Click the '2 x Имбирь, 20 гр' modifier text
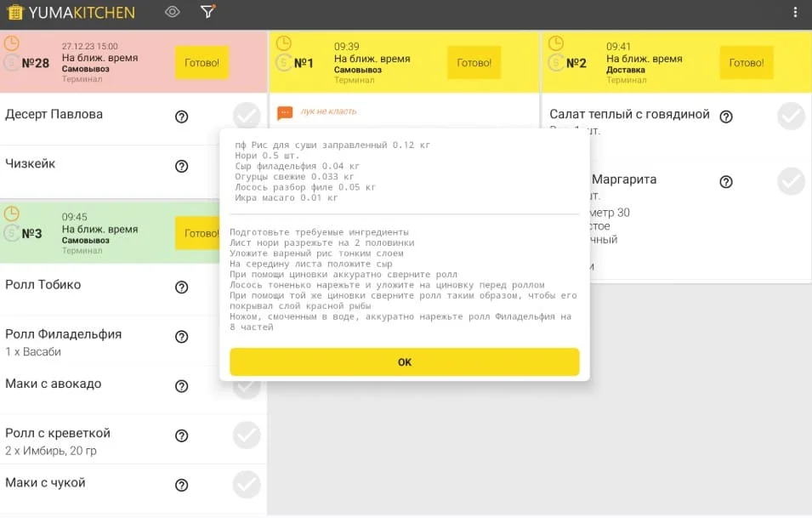 [x=51, y=451]
